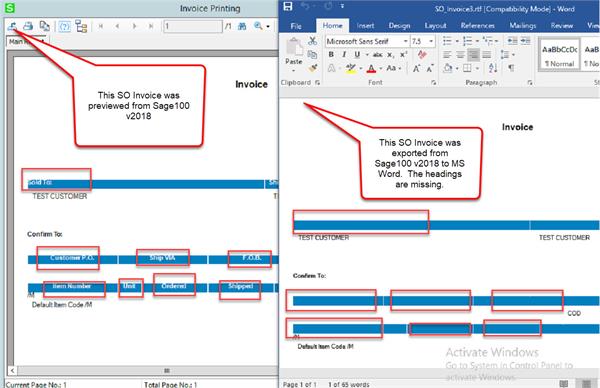The height and width of the screenshot is (388, 600).
Task: Decrease indent in Word Paragraph group
Action: [512, 41]
